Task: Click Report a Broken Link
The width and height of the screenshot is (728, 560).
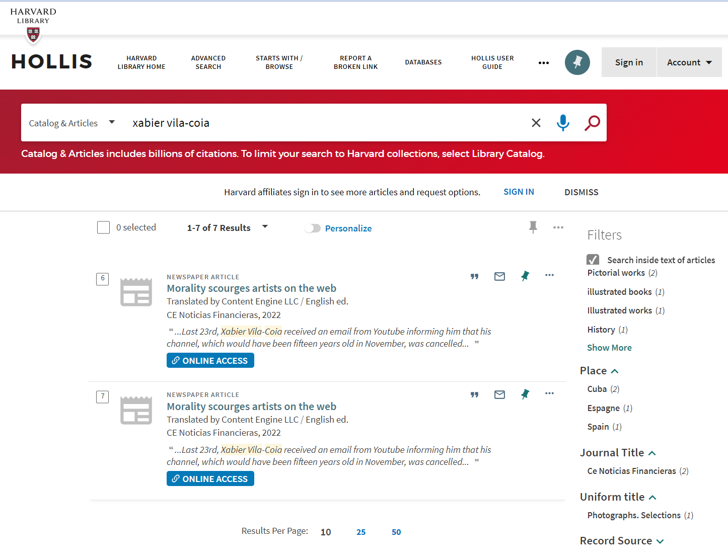Action: [356, 62]
